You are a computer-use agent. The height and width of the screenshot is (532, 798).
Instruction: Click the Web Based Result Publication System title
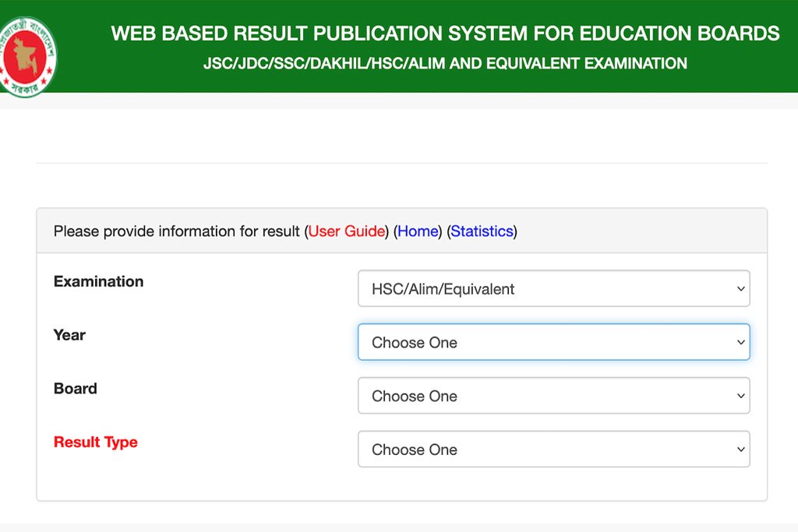pyautogui.click(x=445, y=33)
